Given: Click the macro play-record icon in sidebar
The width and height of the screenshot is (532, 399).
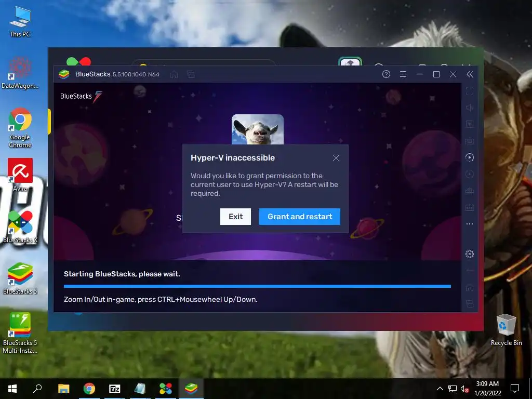Looking at the screenshot, I should 470,157.
